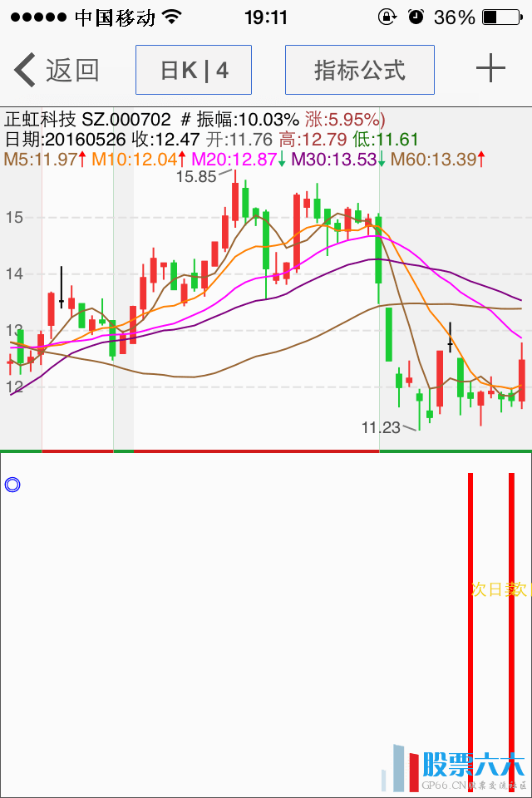Tap the 次日卖 signal label
532x798 pixels.
499,589
